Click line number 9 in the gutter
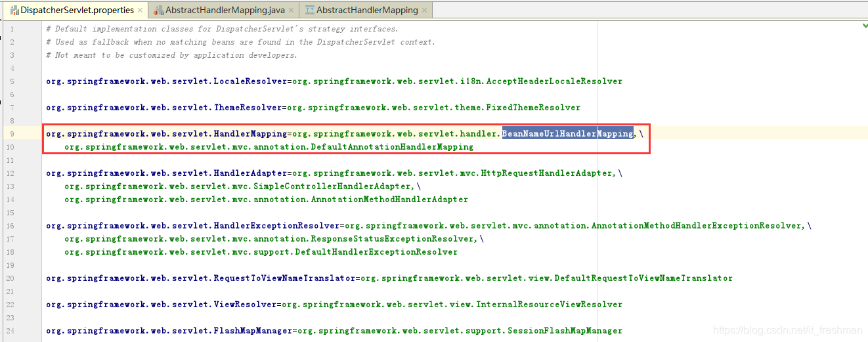The image size is (868, 342). (x=11, y=133)
